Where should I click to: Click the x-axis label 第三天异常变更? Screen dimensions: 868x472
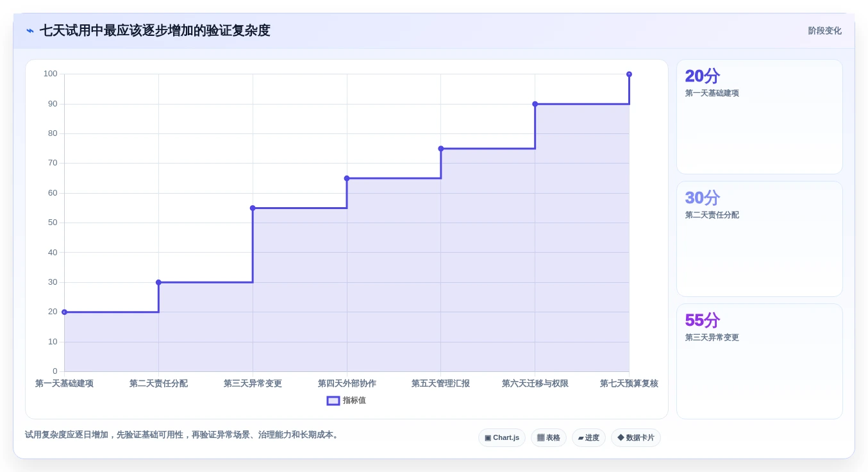(253, 383)
